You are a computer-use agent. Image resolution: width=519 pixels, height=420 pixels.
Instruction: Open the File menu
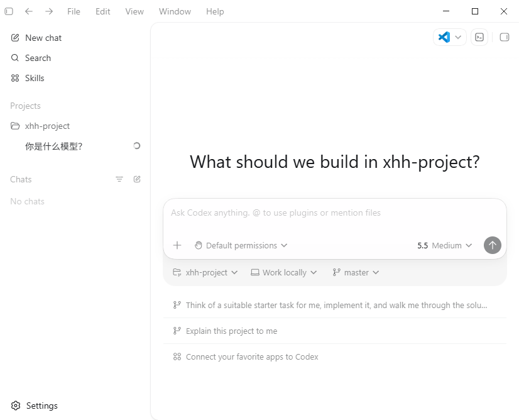click(x=74, y=11)
